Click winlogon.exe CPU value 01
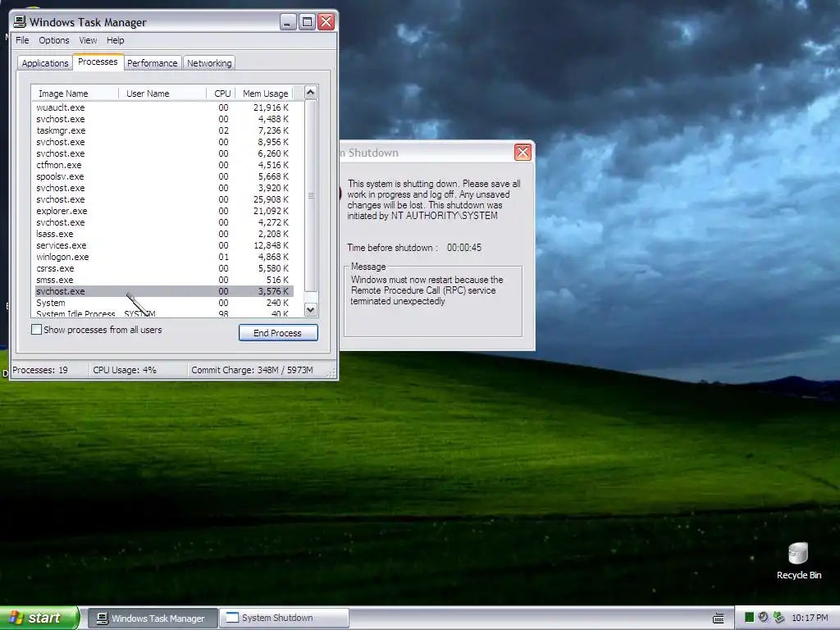The height and width of the screenshot is (630, 840). tap(223, 257)
